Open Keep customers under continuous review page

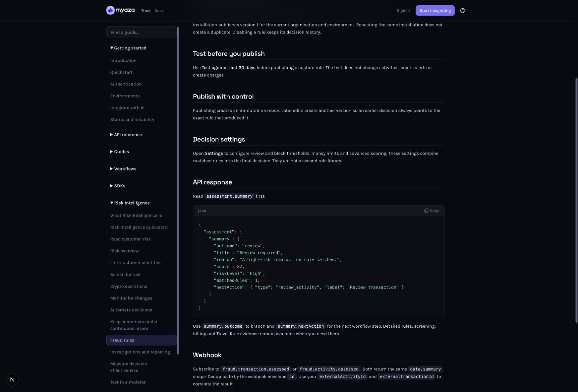click(x=134, y=325)
